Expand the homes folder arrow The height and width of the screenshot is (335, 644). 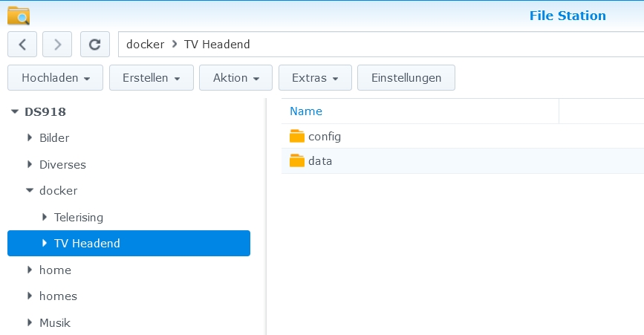(30, 296)
